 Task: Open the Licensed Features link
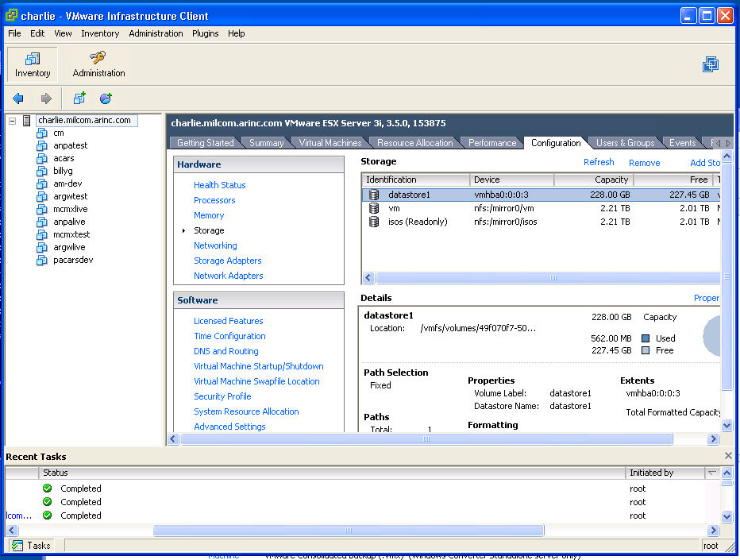(229, 321)
